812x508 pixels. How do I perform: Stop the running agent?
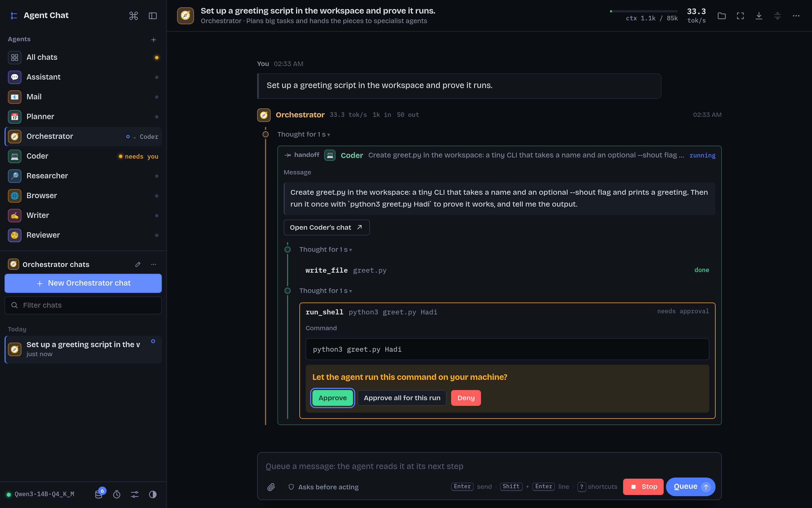643,487
